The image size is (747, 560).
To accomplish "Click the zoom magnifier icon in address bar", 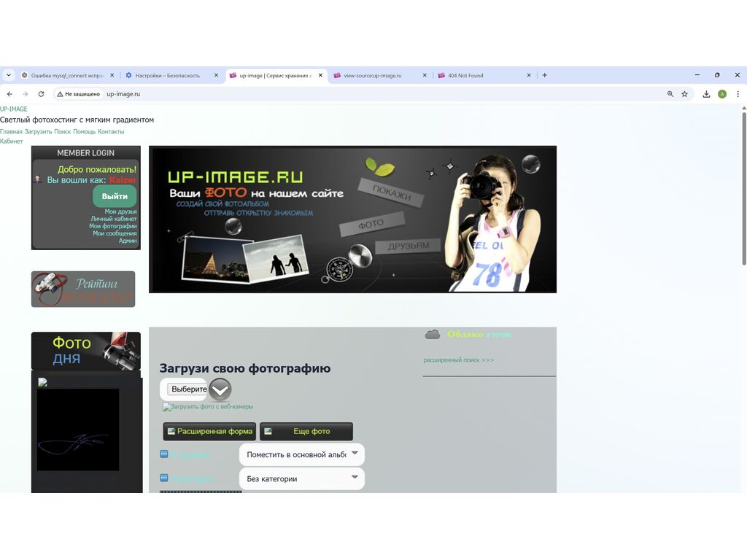I will tap(670, 94).
